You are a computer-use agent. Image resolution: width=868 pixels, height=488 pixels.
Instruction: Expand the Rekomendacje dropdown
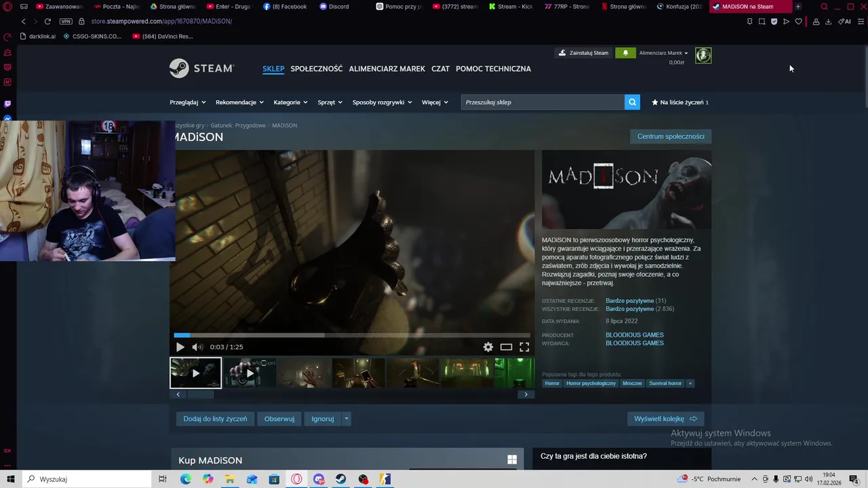point(239,102)
